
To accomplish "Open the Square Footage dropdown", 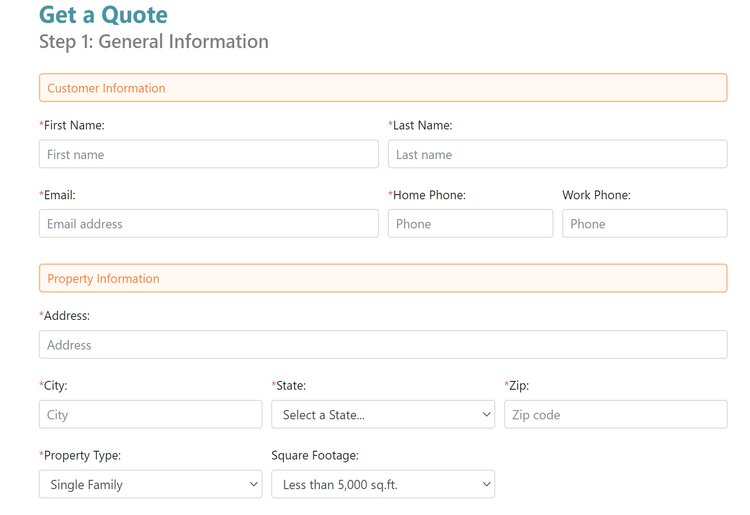I will tap(382, 485).
